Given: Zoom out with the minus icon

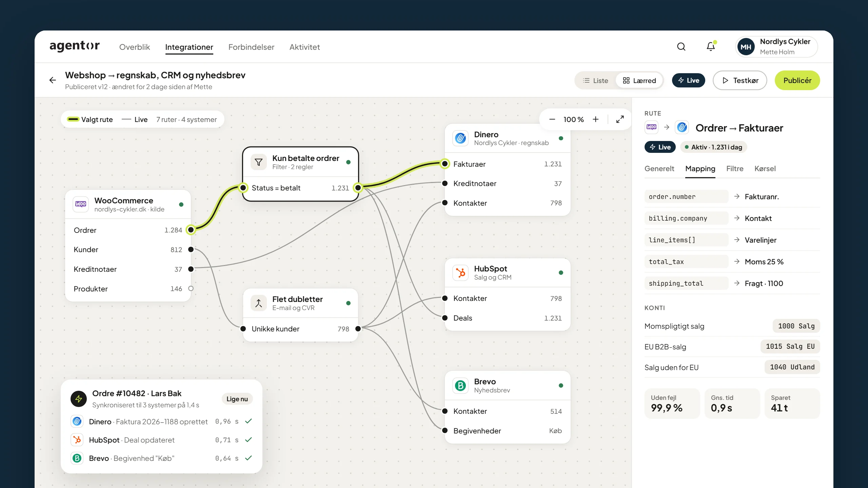Looking at the screenshot, I should (x=552, y=119).
